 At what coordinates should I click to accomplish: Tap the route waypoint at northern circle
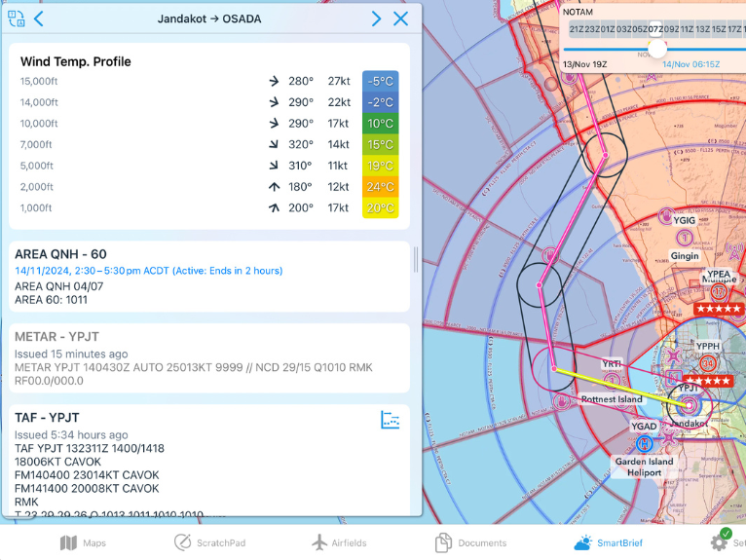coord(605,155)
